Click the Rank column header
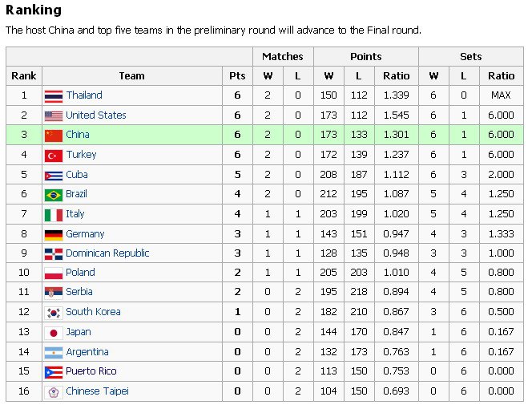This screenshot has width=532, height=409. 24,75
